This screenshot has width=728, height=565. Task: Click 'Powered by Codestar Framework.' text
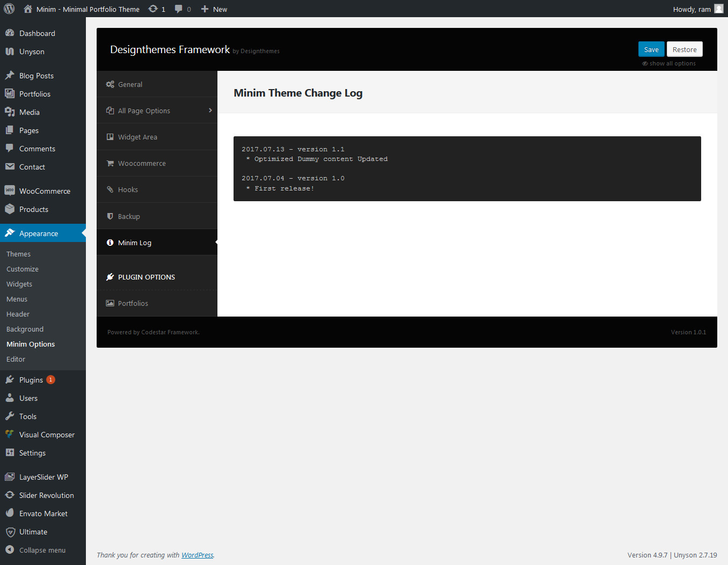point(154,332)
